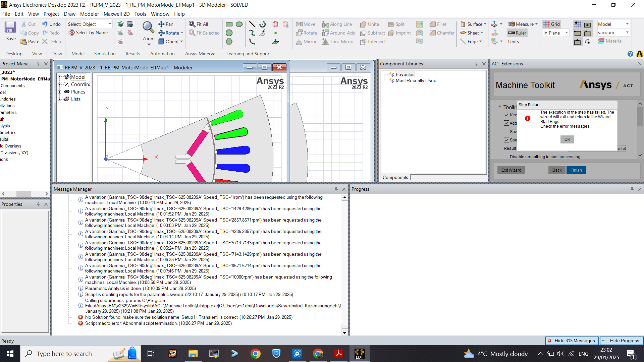Screen dimensions: 644x362
Task: Click the Unite boolean icon
Action: click(x=363, y=24)
